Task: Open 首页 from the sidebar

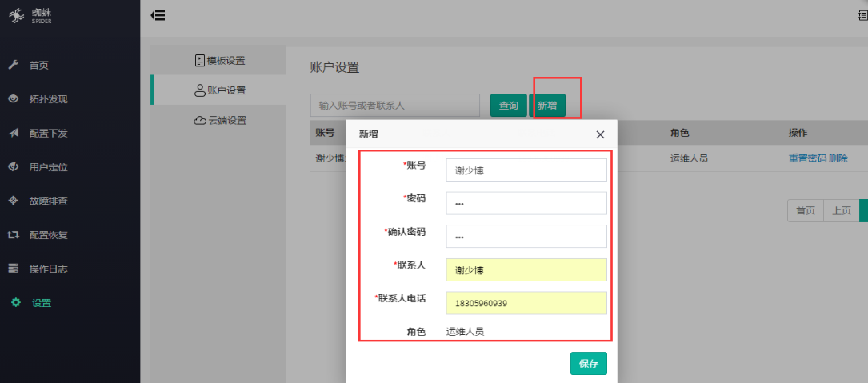Action: [38, 66]
